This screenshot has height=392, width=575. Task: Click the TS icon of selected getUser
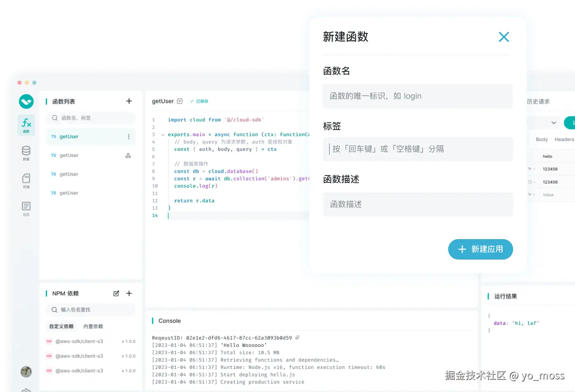pyautogui.click(x=53, y=137)
